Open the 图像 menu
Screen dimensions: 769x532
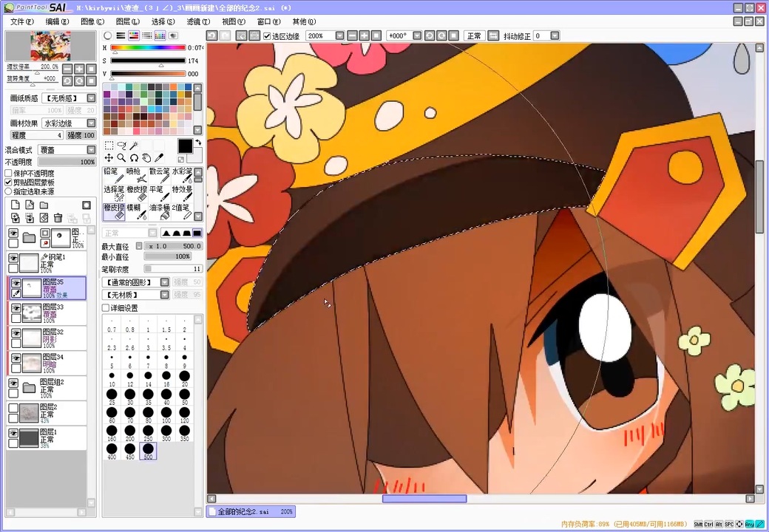[92, 21]
